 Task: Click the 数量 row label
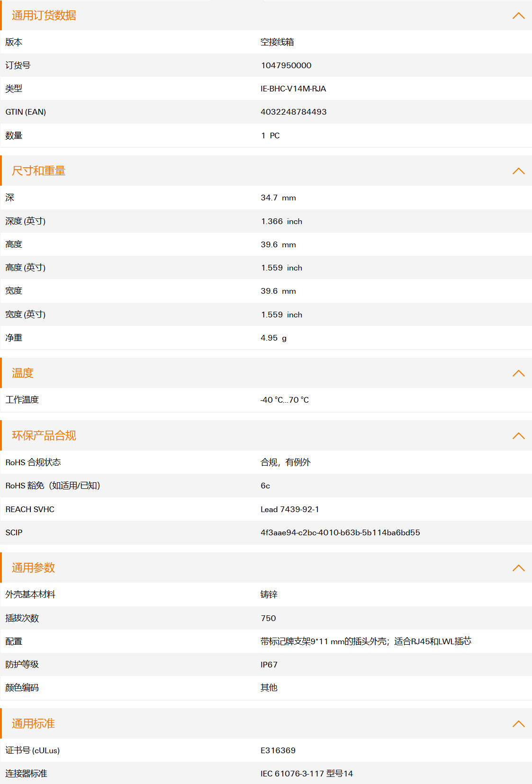[14, 135]
